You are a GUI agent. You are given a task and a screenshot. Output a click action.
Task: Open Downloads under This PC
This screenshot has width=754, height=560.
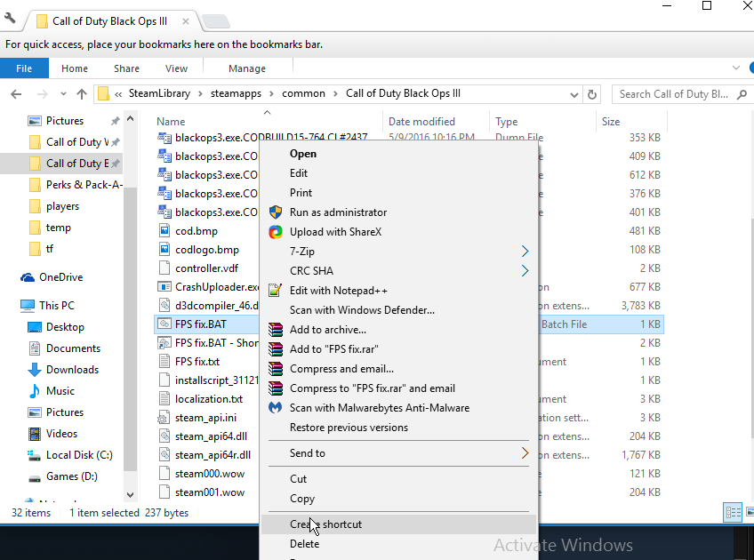tap(72, 370)
